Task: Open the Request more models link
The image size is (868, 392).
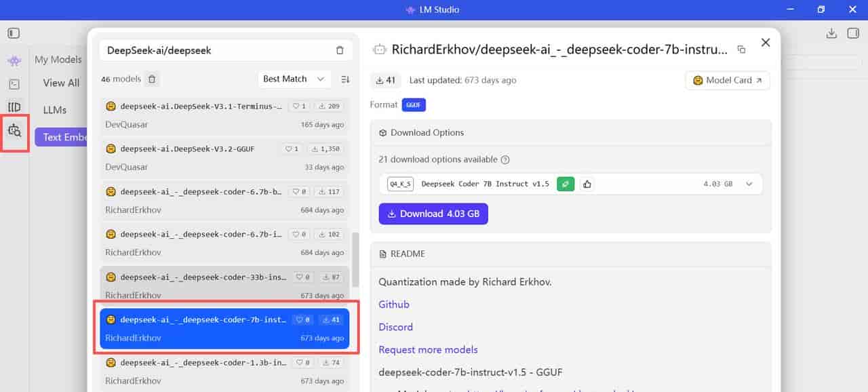Action: 429,349
